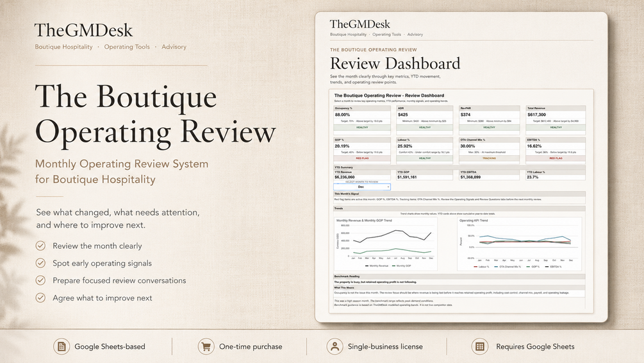The image size is (644, 363).
Task: Click the HEALTHY status on Occupancy % card
Action: point(362,128)
